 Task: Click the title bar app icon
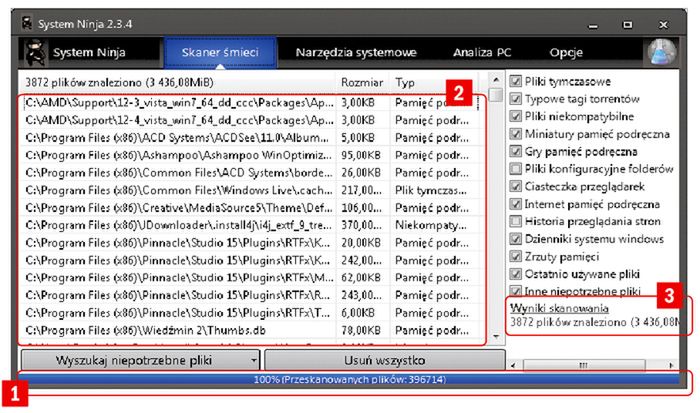click(x=27, y=23)
